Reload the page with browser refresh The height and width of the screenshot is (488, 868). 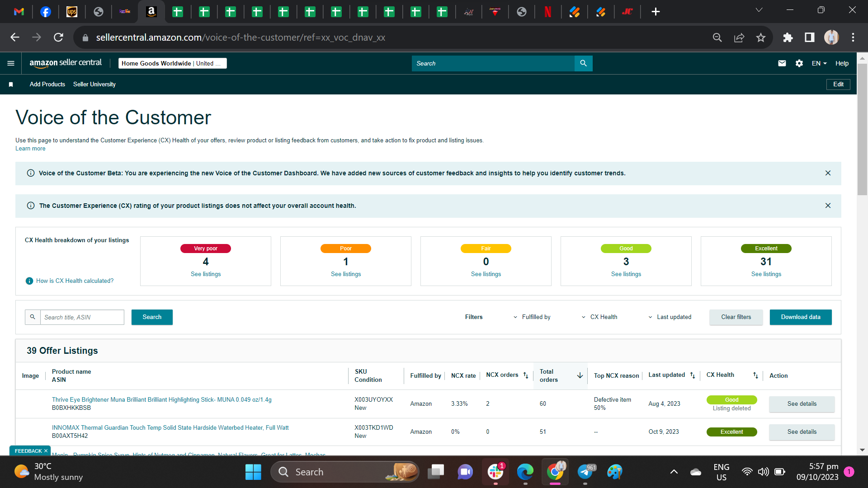58,38
